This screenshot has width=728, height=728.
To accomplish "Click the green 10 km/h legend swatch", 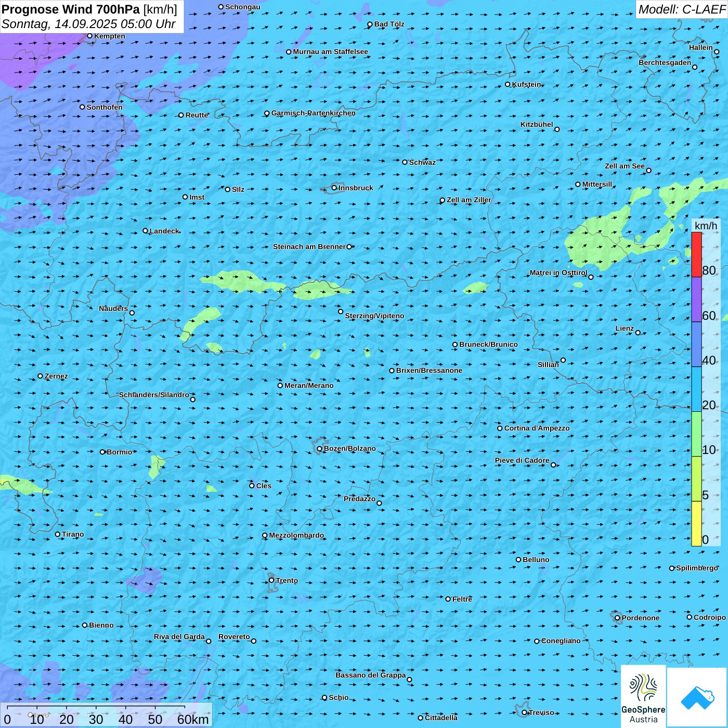I will click(696, 434).
